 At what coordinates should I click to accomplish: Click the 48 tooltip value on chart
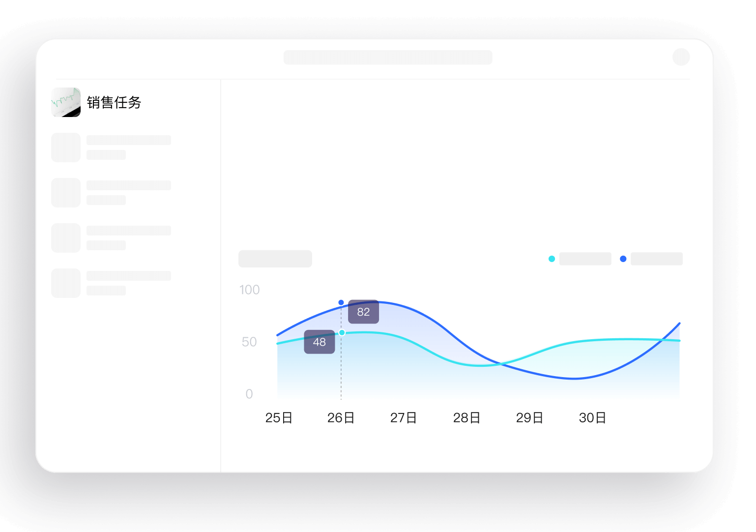coord(320,342)
